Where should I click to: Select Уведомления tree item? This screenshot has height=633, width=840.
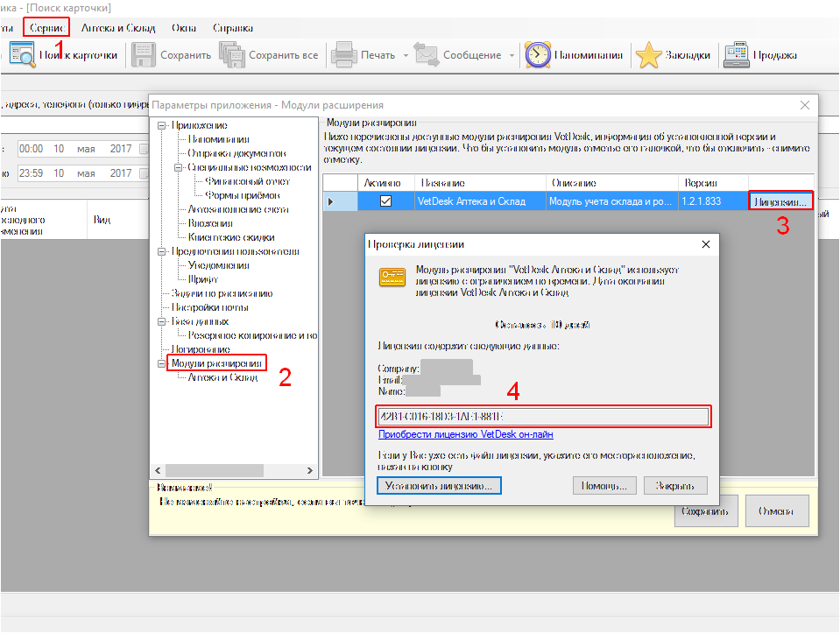tap(219, 265)
